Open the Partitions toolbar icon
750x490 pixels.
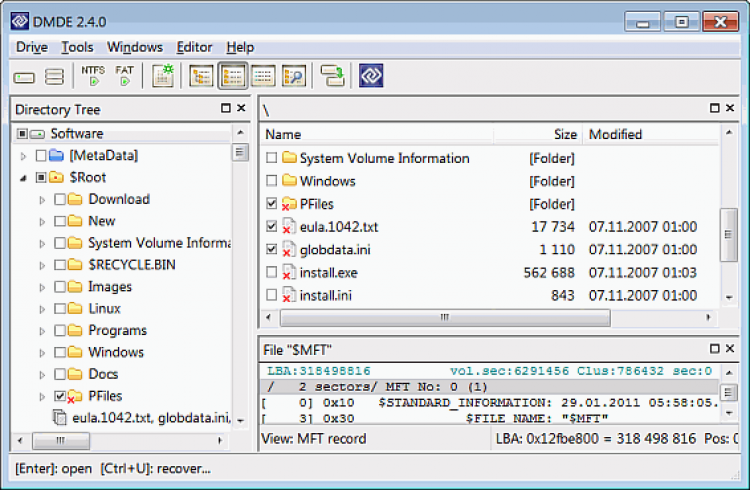pyautogui.click(x=54, y=77)
